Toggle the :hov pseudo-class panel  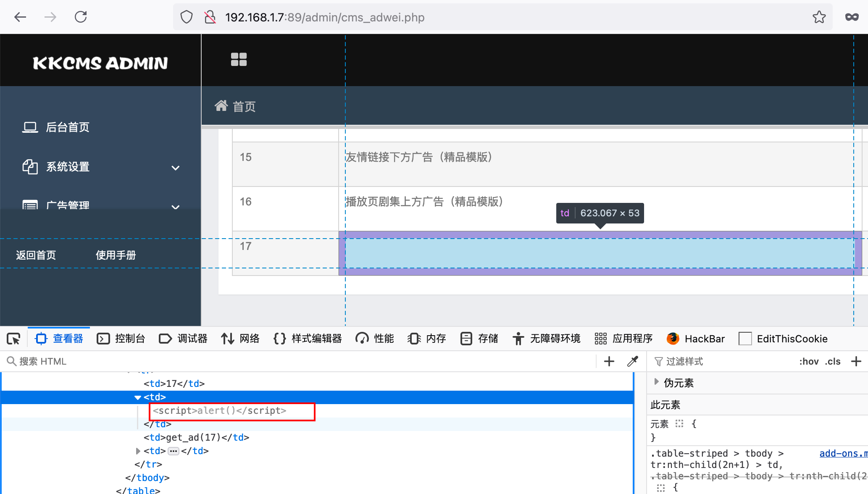pos(809,361)
